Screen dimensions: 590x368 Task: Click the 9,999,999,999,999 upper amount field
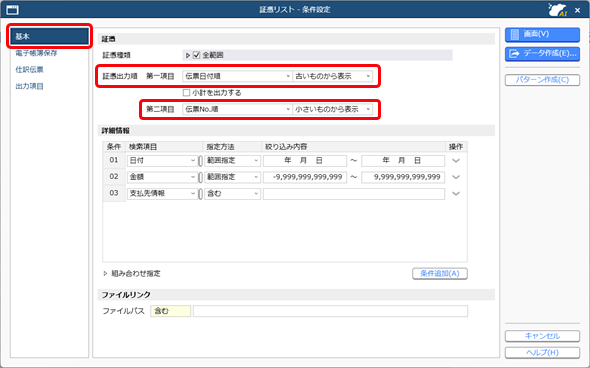tap(403, 177)
